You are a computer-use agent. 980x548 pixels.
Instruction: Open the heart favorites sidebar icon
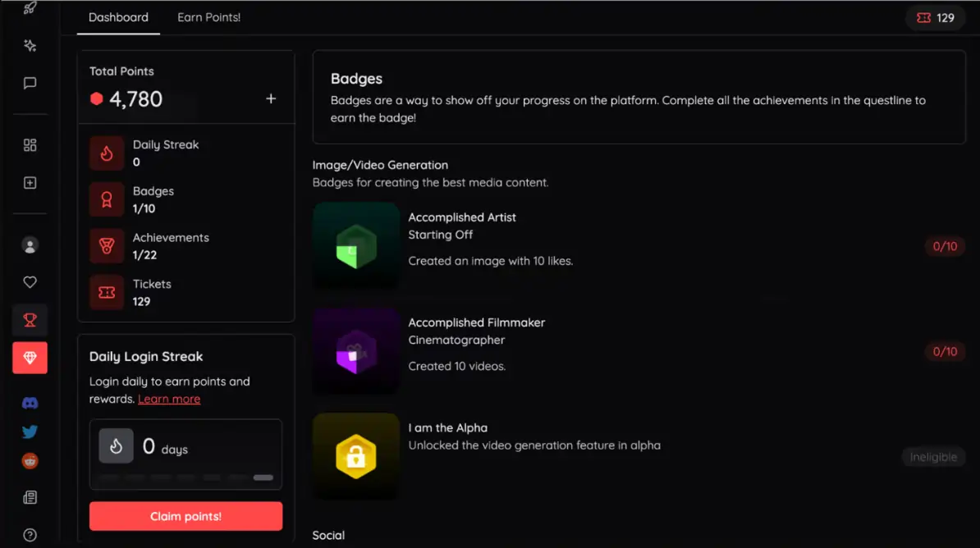pyautogui.click(x=30, y=282)
